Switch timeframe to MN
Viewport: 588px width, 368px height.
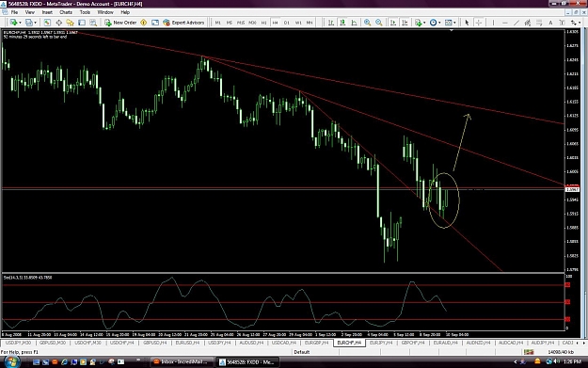pyautogui.click(x=310, y=23)
